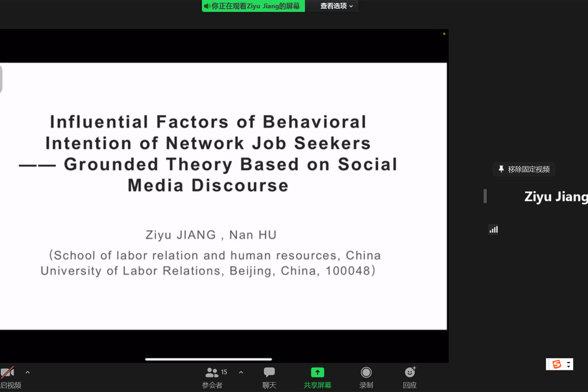Click the slide title 'Influential Factors of Behavioral'

tap(208, 122)
